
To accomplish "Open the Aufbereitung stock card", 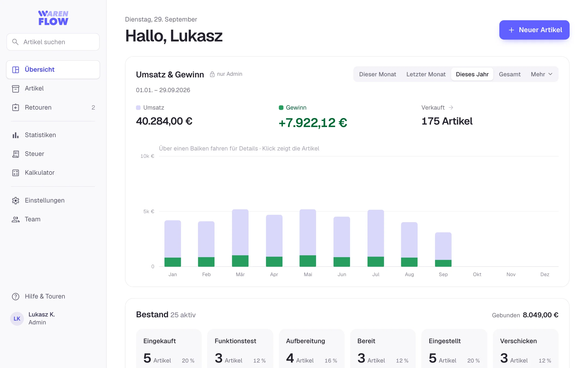I will point(311,349).
